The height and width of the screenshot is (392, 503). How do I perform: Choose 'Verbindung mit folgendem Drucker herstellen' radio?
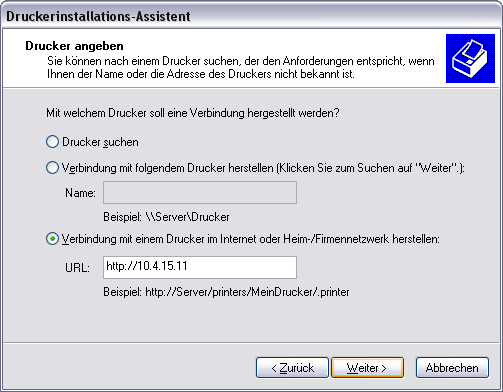(52, 168)
